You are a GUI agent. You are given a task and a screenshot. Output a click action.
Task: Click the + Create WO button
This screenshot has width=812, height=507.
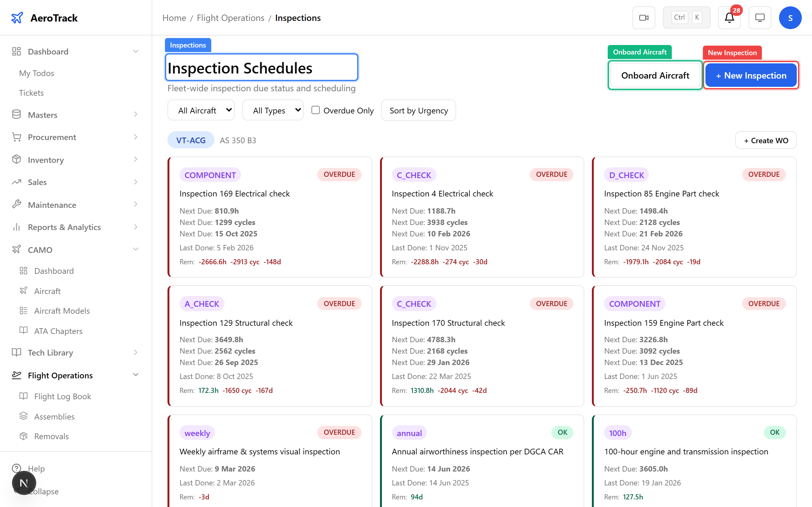pos(765,140)
